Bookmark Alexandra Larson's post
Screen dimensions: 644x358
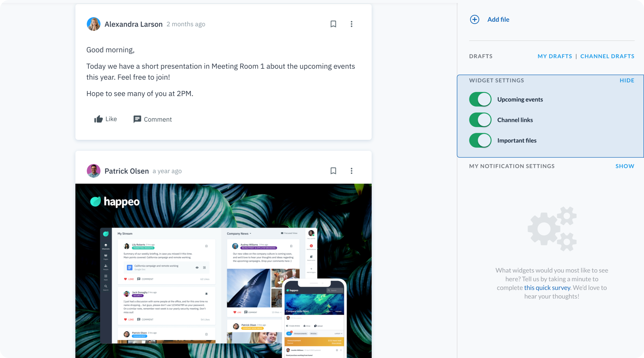point(333,24)
